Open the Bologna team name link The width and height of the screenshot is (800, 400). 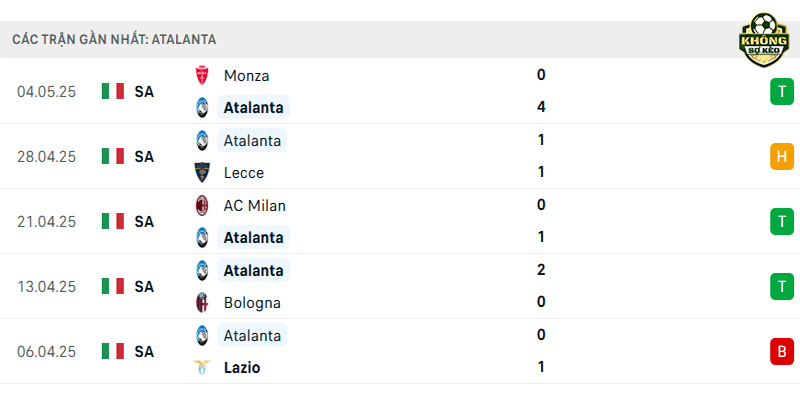pyautogui.click(x=252, y=303)
